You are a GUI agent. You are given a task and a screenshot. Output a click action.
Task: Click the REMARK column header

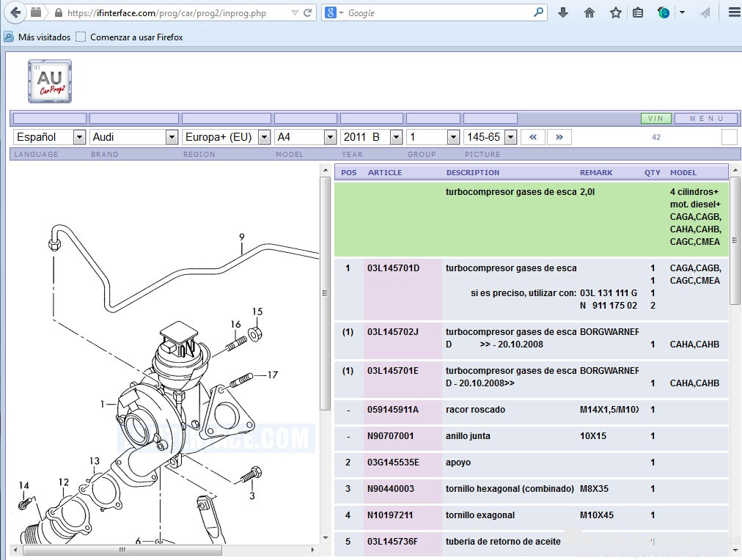(596, 173)
